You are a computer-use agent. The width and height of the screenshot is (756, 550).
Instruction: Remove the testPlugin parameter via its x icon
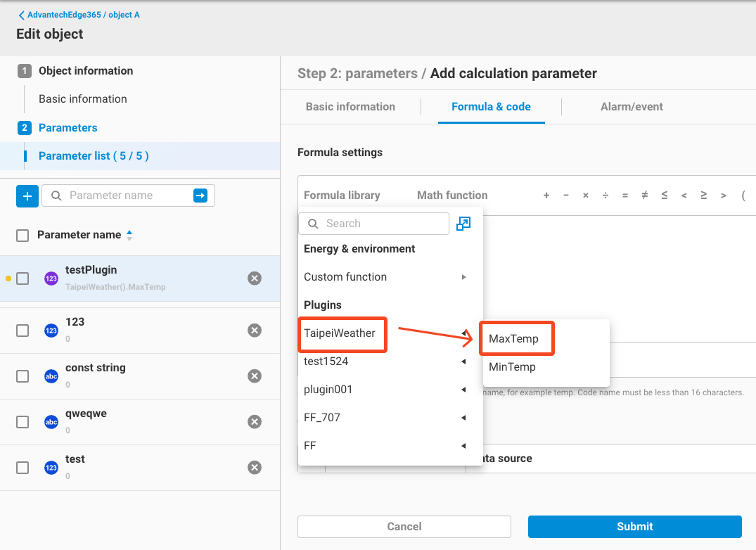(x=254, y=278)
